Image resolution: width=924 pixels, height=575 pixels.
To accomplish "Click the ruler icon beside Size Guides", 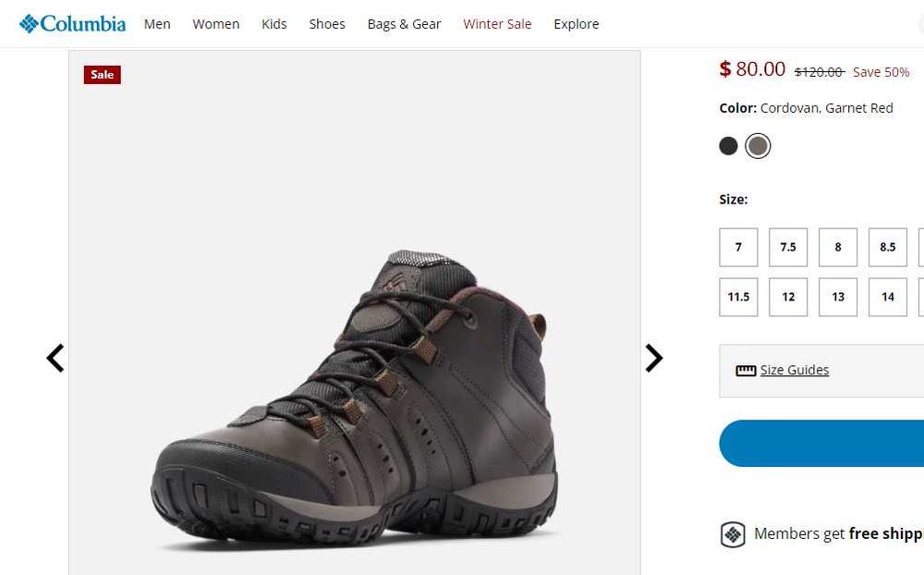I will [x=746, y=371].
